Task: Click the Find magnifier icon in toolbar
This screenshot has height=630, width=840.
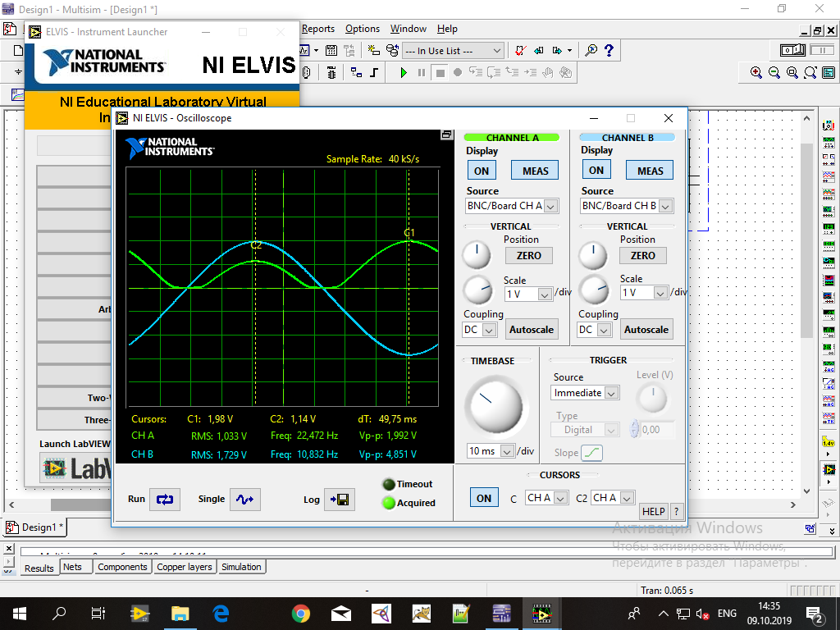Action: [591, 50]
